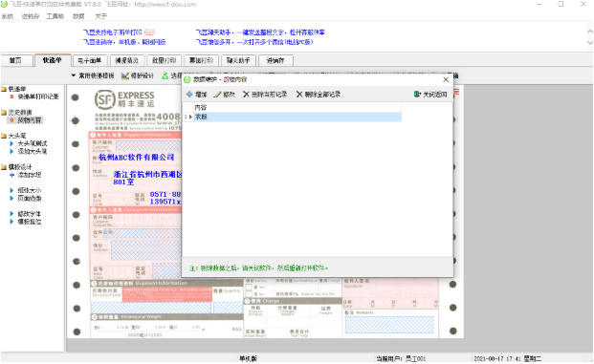The width and height of the screenshot is (594, 364).
Task: Click the 关闭返回 button in the dialog
Action: point(430,95)
